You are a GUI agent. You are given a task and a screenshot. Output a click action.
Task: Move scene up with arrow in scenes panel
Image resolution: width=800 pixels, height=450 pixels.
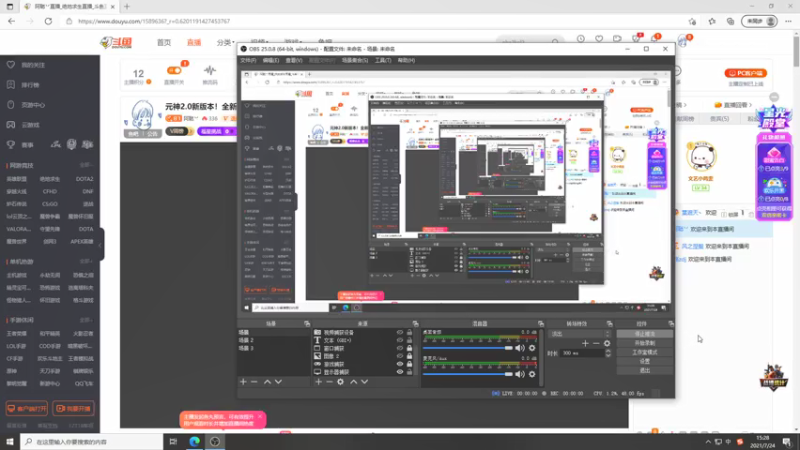pos(267,382)
